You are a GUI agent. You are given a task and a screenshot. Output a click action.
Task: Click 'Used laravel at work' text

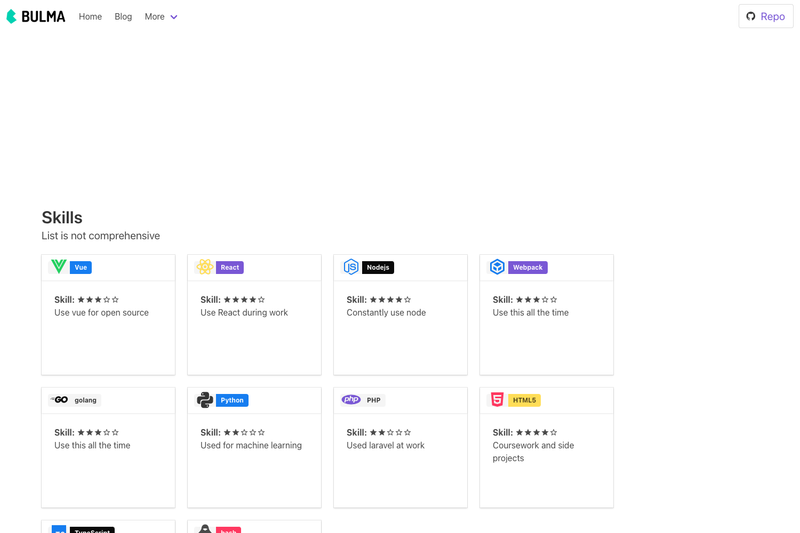[385, 445]
